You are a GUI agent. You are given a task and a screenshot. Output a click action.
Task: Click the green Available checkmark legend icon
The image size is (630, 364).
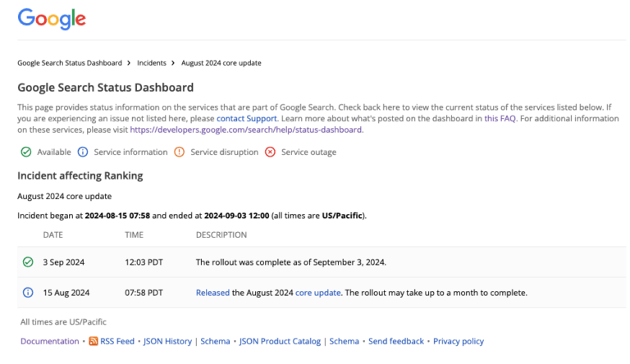point(26,152)
